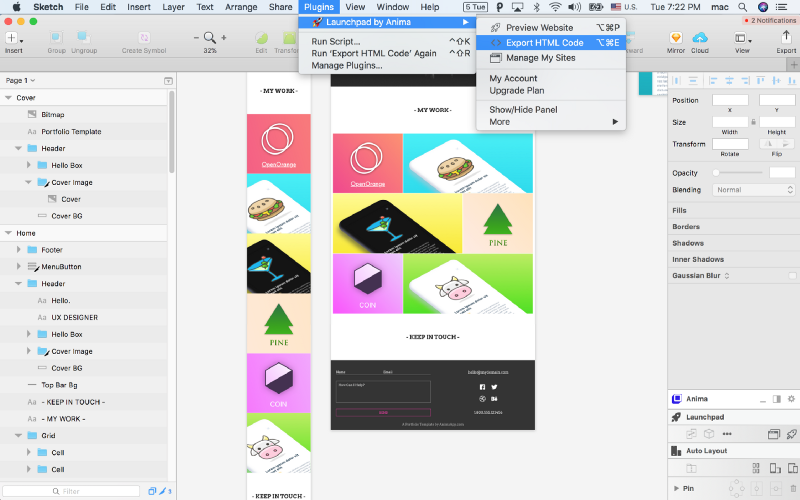Click the Group toolbar icon
The width and height of the screenshot is (800, 500).
pos(56,38)
